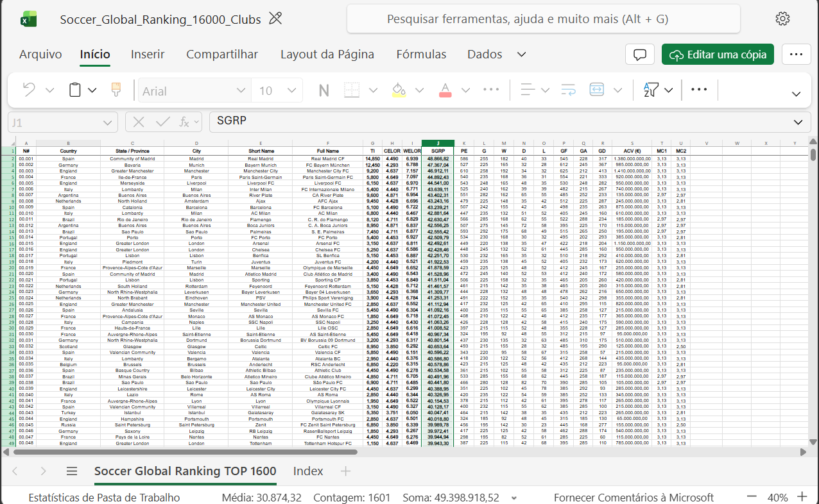This screenshot has width=819, height=504.
Task: Click the fill color bucket icon
Action: (399, 90)
